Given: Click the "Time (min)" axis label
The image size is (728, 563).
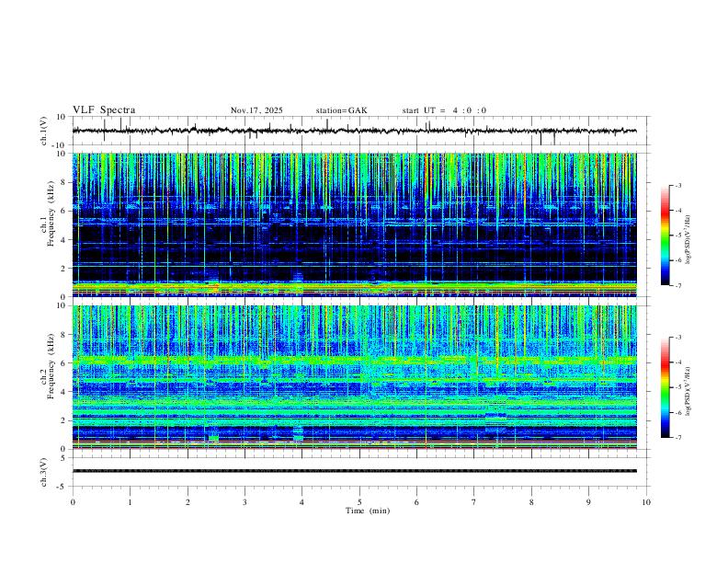Looking at the screenshot, I should click(368, 511).
